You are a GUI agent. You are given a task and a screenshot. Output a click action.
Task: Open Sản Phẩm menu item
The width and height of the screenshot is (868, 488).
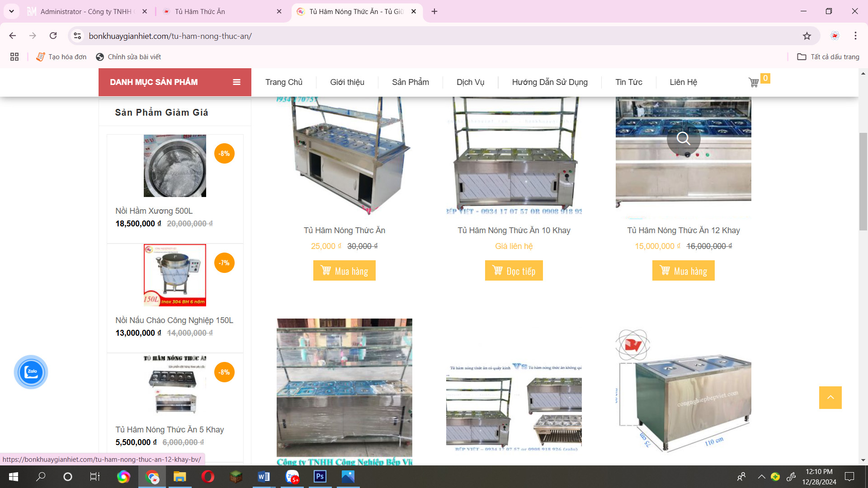tap(410, 82)
